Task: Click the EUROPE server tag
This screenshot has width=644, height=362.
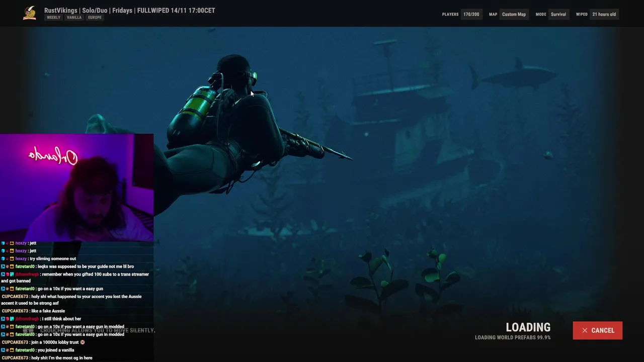Action: 95,18
